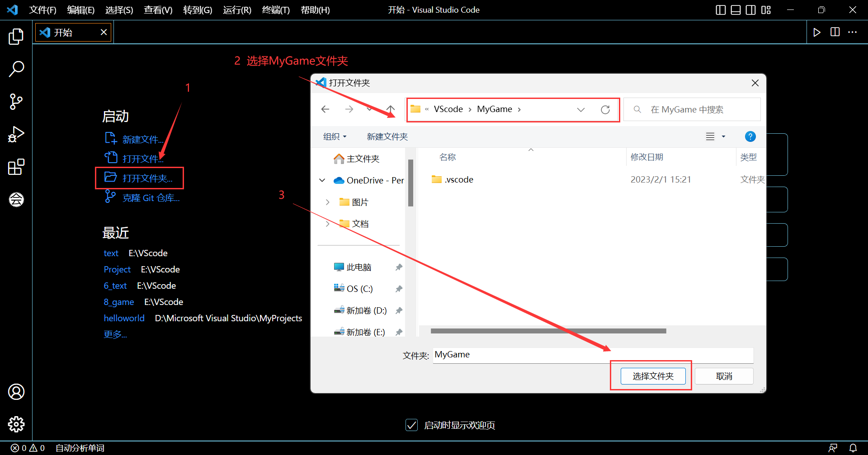Open the Source Control view
Screen dimensions: 868x455
pyautogui.click(x=16, y=102)
